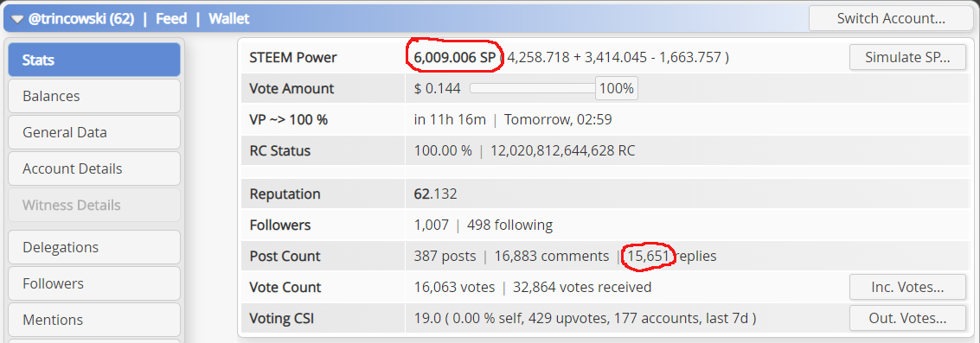Click the Followers row label in the stats table
980x343 pixels.
pyautogui.click(x=280, y=225)
